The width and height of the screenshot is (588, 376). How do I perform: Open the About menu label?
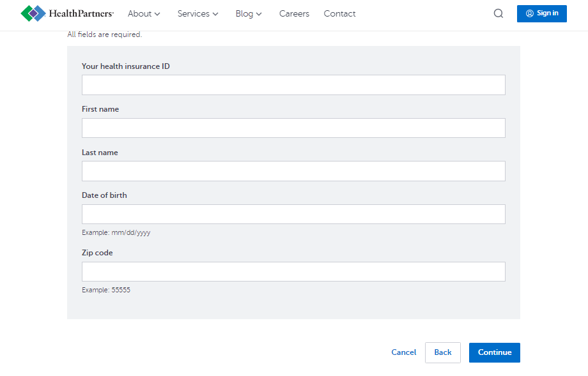coord(139,13)
